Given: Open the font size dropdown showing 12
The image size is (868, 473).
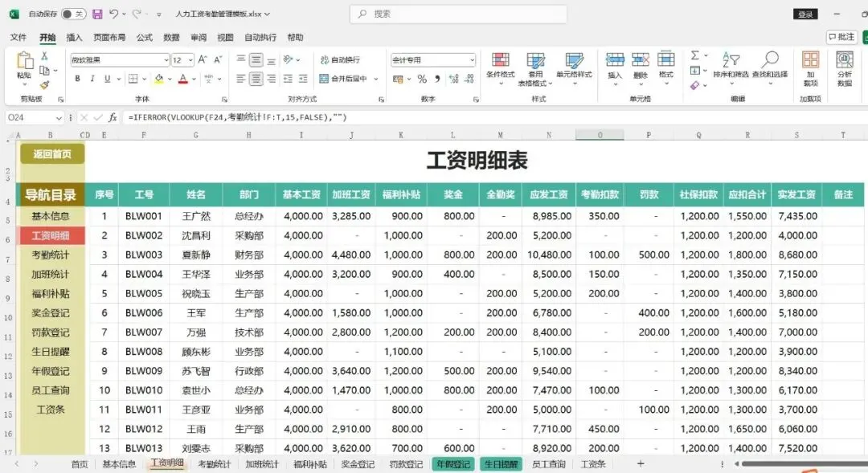Looking at the screenshot, I should (x=190, y=59).
